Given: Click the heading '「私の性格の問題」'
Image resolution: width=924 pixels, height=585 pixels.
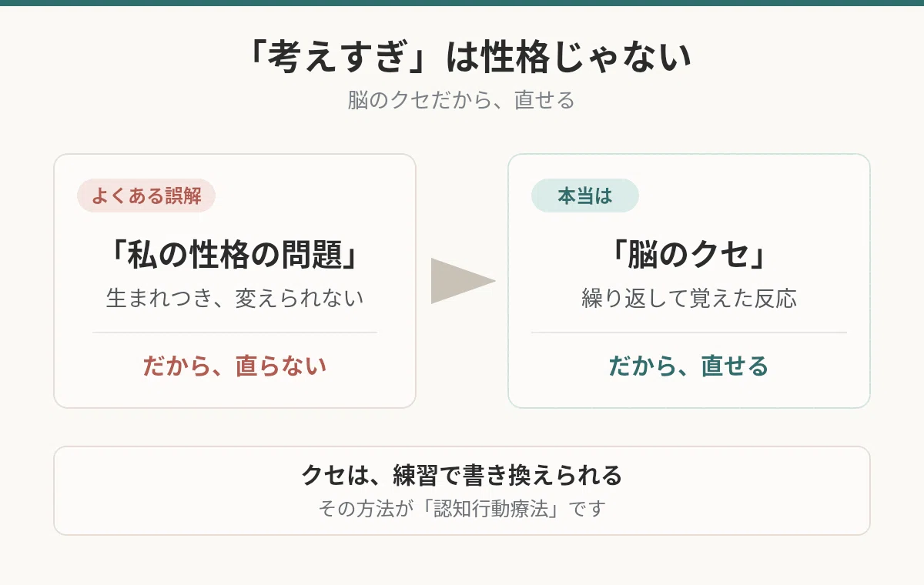Looking at the screenshot, I should pyautogui.click(x=235, y=256).
